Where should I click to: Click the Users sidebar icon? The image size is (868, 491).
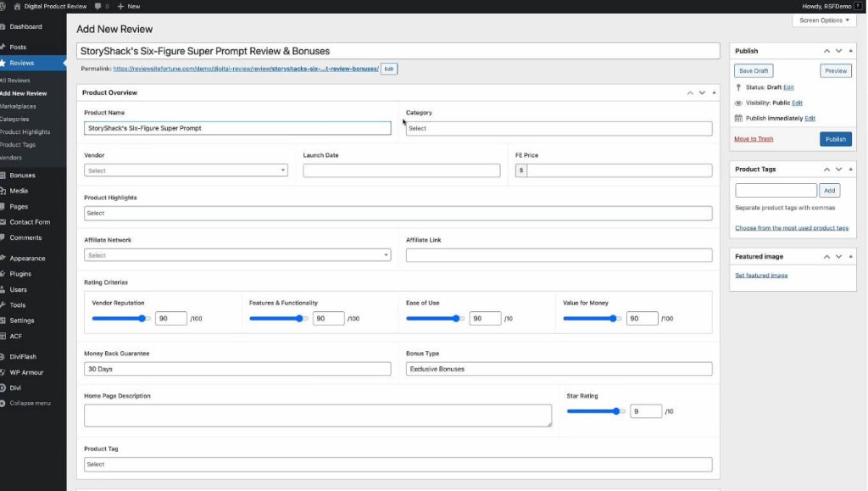click(3, 289)
